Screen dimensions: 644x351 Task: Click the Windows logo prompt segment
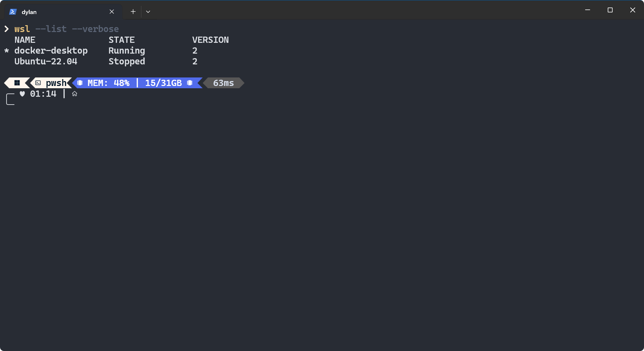pyautogui.click(x=17, y=83)
